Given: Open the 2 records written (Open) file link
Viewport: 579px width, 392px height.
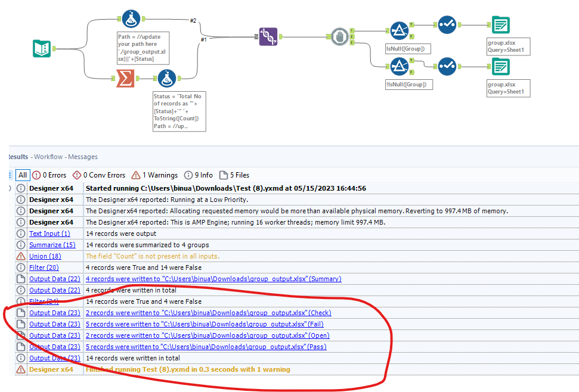Looking at the screenshot, I should click(208, 335).
